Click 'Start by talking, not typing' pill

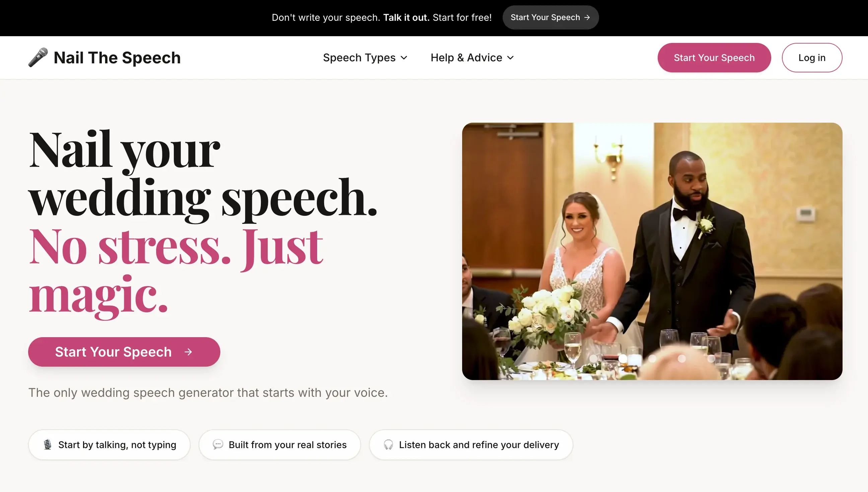[109, 445]
